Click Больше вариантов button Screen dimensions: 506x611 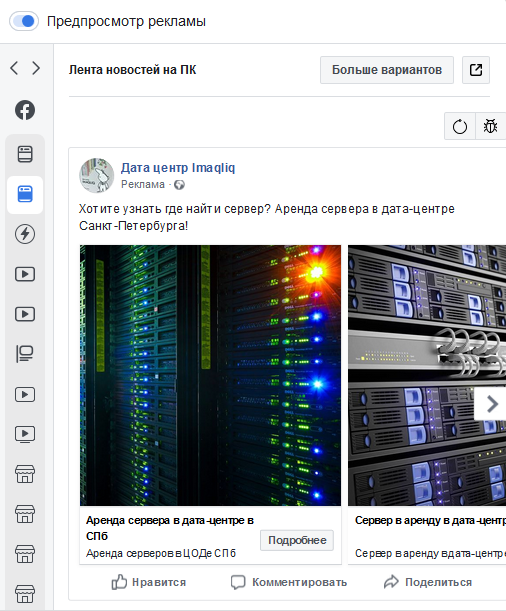tap(387, 70)
